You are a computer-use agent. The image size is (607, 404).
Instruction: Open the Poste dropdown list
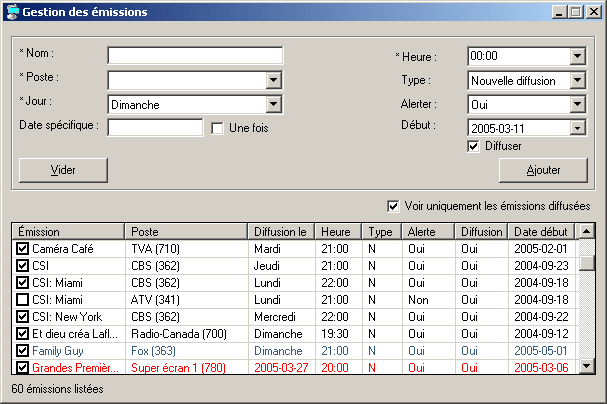[273, 80]
